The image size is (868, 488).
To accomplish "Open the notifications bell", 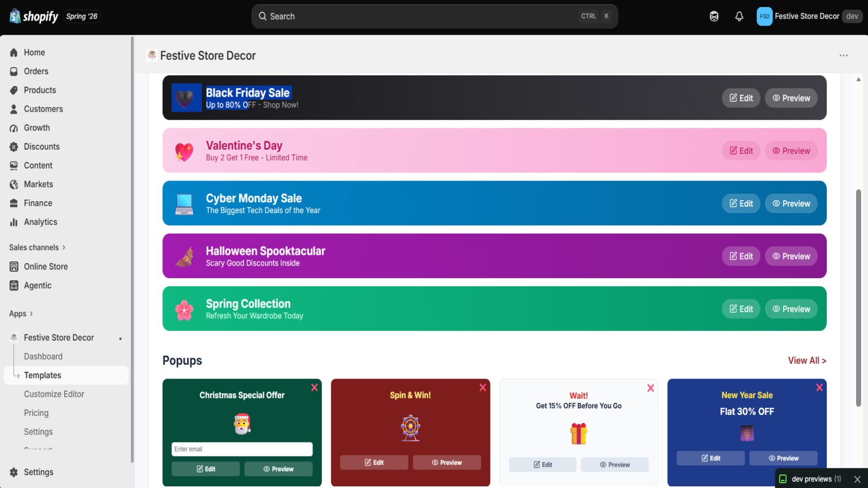I will [x=739, y=16].
